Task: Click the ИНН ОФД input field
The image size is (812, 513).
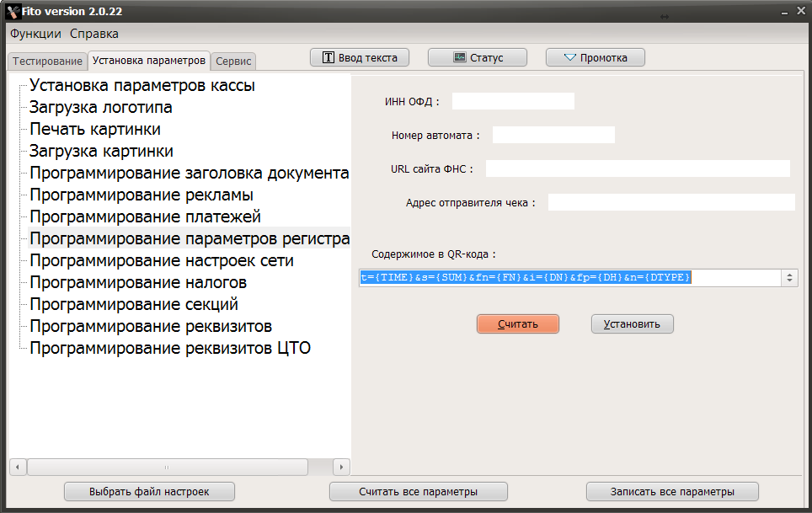Action: (x=513, y=101)
